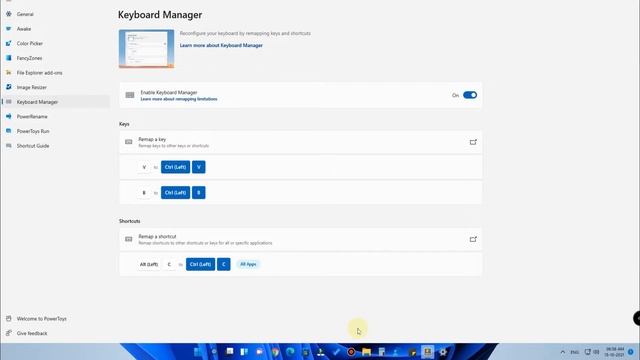Click the Keyboard Manager page heading
The image size is (640, 360).
(x=160, y=15)
